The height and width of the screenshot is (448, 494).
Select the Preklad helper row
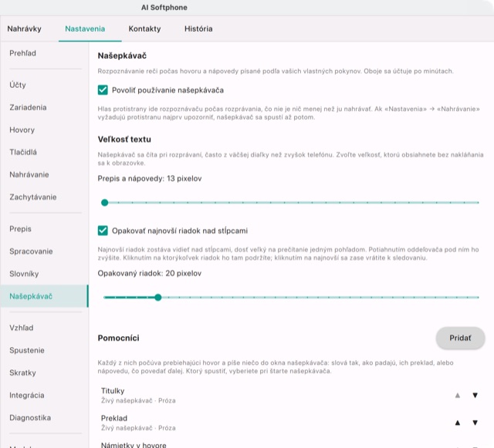(291, 423)
